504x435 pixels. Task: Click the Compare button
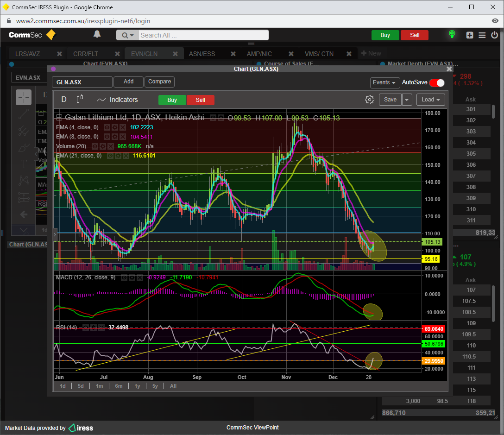pyautogui.click(x=159, y=82)
